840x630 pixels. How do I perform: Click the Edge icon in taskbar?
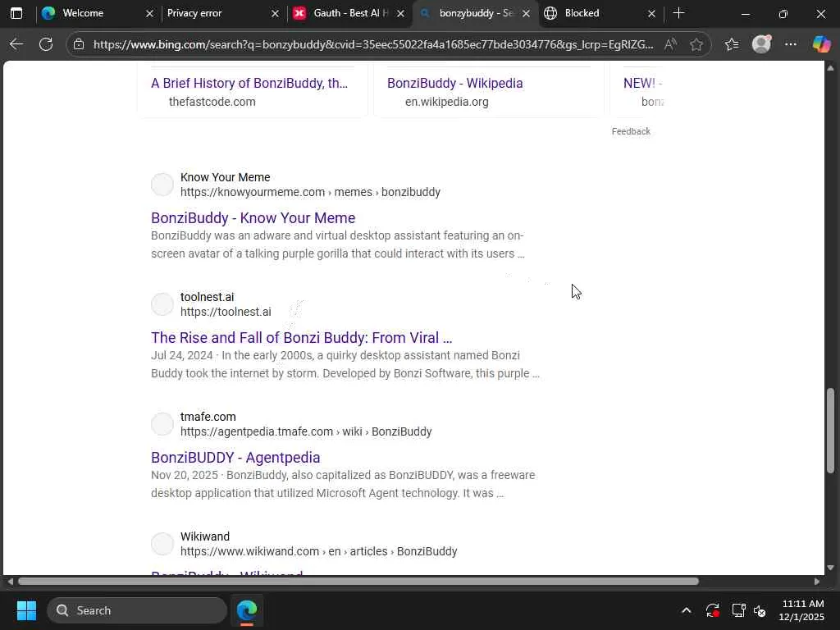tap(247, 610)
